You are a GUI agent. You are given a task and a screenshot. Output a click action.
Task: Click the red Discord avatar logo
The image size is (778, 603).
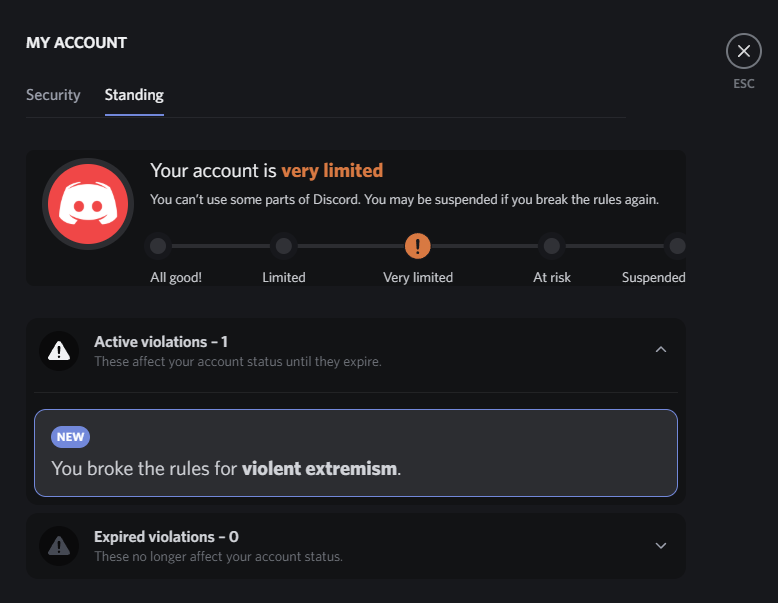88,204
